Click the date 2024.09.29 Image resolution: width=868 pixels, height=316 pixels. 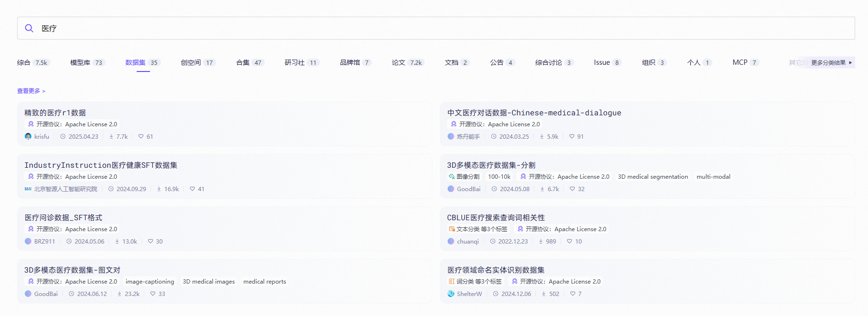click(x=131, y=189)
